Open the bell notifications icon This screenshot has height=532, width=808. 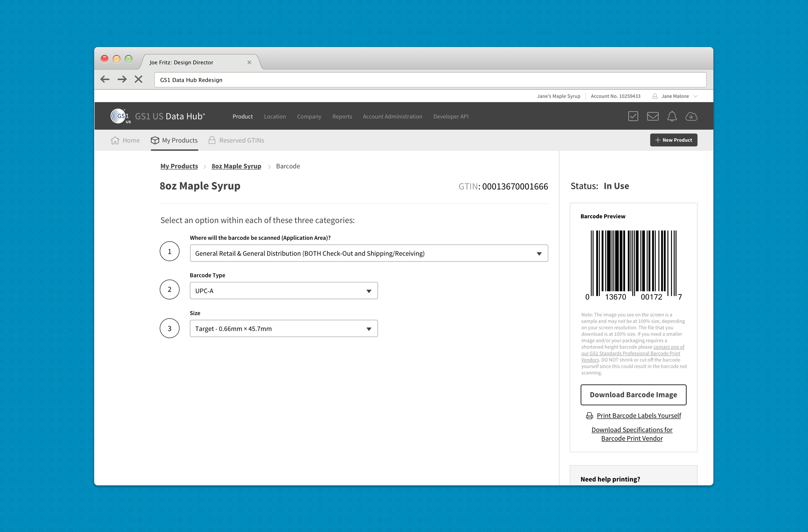(x=672, y=116)
